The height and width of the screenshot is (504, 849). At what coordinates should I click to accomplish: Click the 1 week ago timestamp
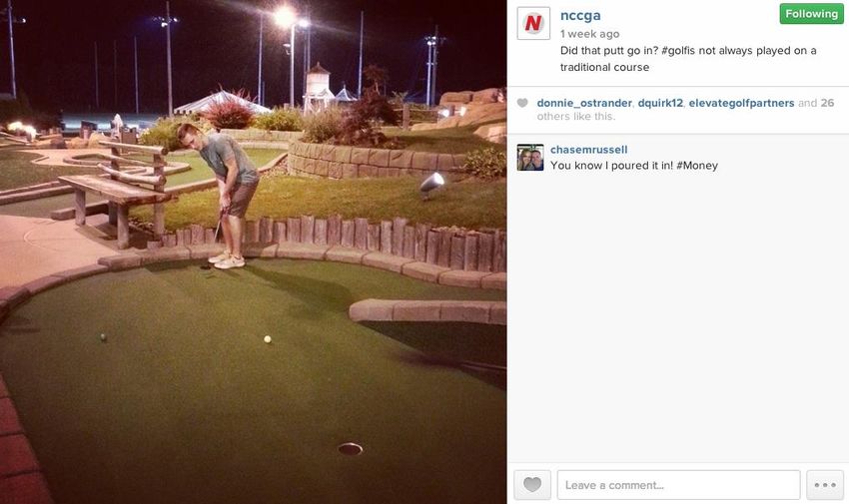[589, 34]
